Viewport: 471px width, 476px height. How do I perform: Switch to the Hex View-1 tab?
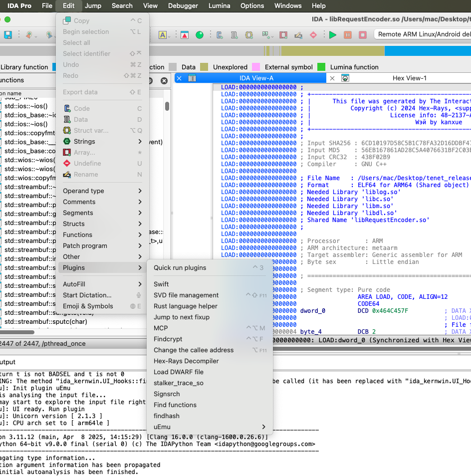click(x=409, y=78)
